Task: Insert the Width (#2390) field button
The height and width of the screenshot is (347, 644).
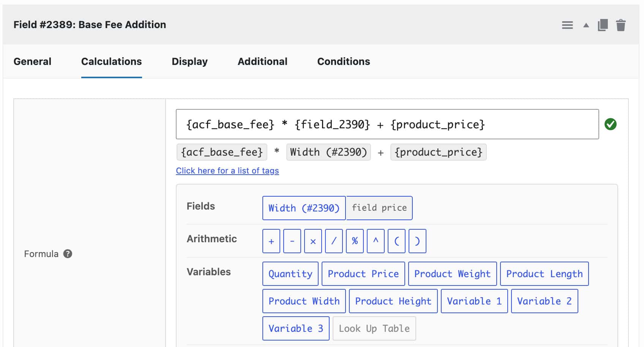Action: click(x=304, y=208)
